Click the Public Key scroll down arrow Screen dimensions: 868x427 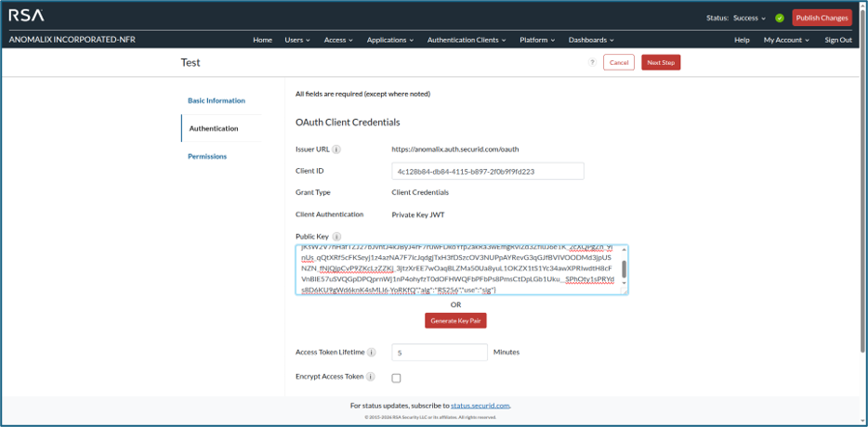coord(624,283)
